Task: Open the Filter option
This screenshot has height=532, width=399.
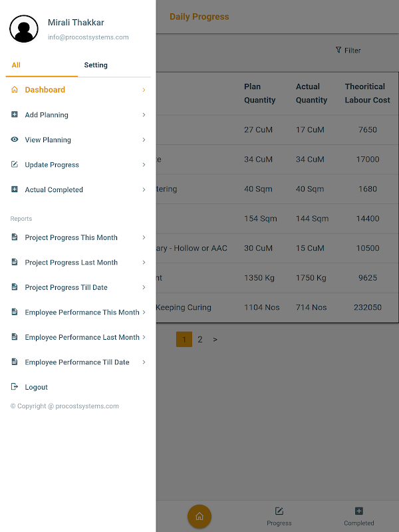Action: [x=348, y=51]
